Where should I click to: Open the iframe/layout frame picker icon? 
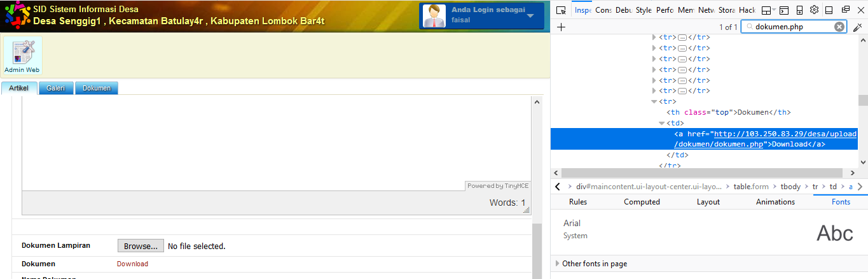(767, 10)
